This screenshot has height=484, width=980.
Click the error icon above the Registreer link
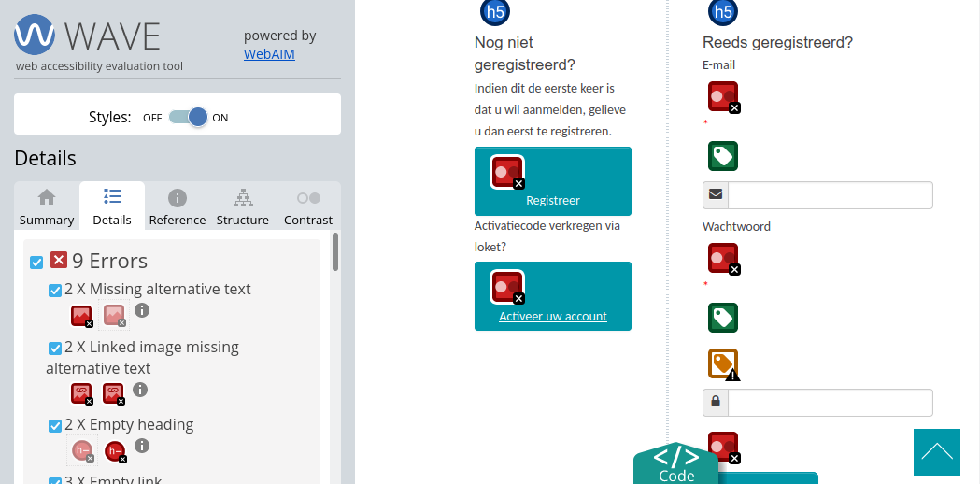point(506,172)
